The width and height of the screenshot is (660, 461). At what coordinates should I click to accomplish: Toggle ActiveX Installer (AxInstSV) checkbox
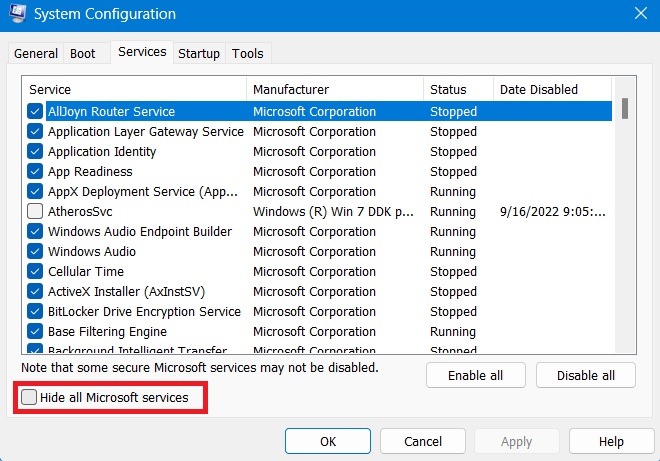(x=35, y=291)
